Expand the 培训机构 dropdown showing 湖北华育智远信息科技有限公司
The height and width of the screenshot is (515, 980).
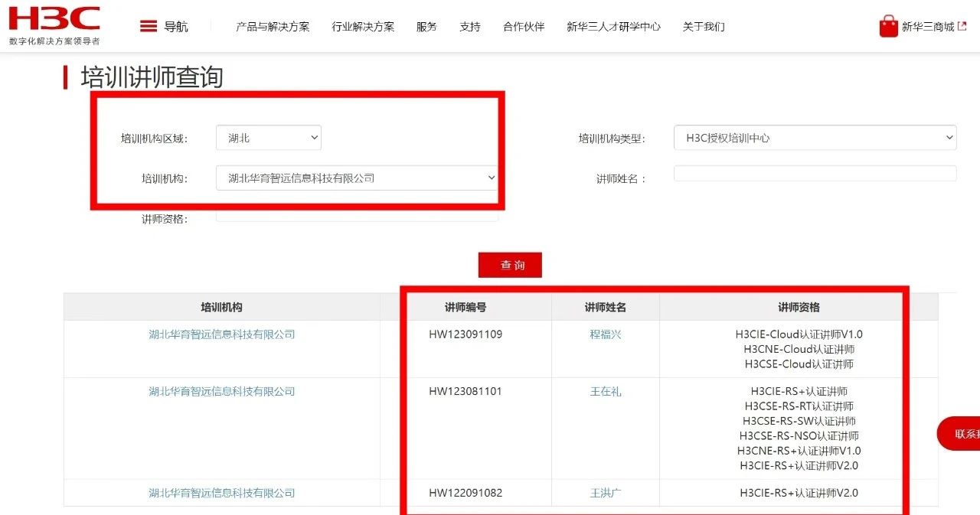(358, 178)
